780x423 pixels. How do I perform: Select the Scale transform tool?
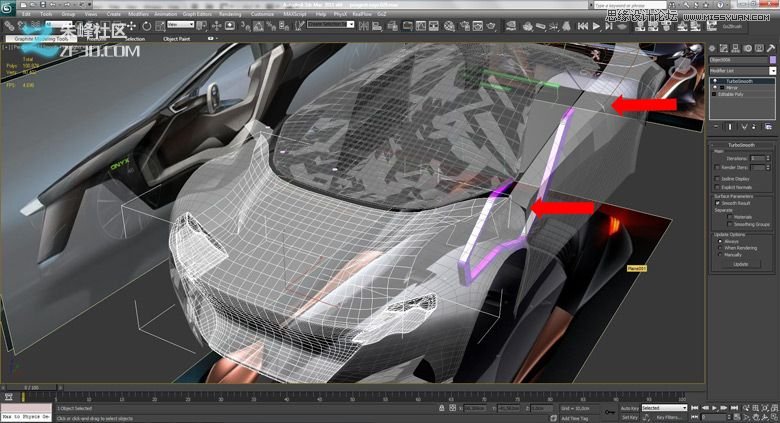point(160,25)
